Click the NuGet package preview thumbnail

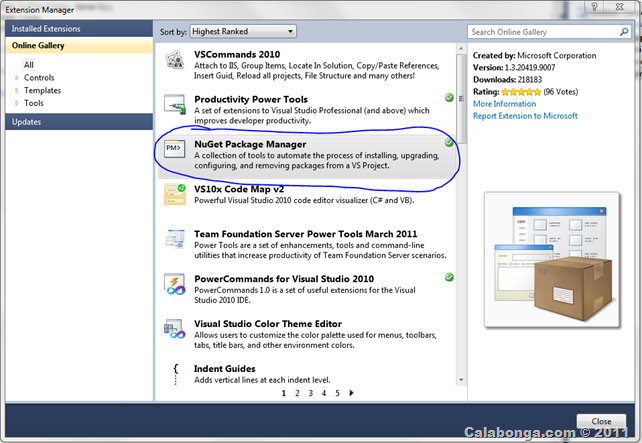[x=552, y=260]
